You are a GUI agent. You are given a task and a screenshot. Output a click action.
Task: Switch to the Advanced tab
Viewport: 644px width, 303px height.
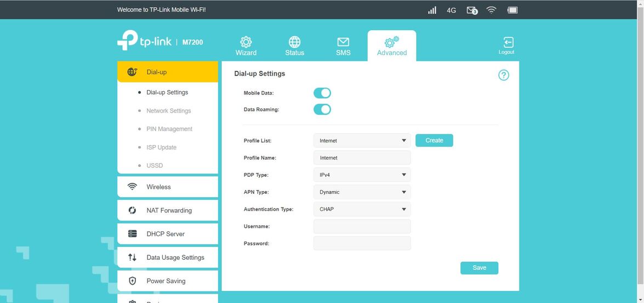pos(392,46)
